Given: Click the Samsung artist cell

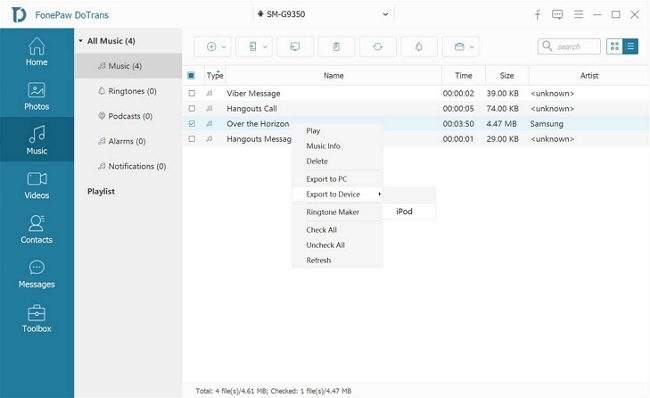Looking at the screenshot, I should click(x=546, y=124).
